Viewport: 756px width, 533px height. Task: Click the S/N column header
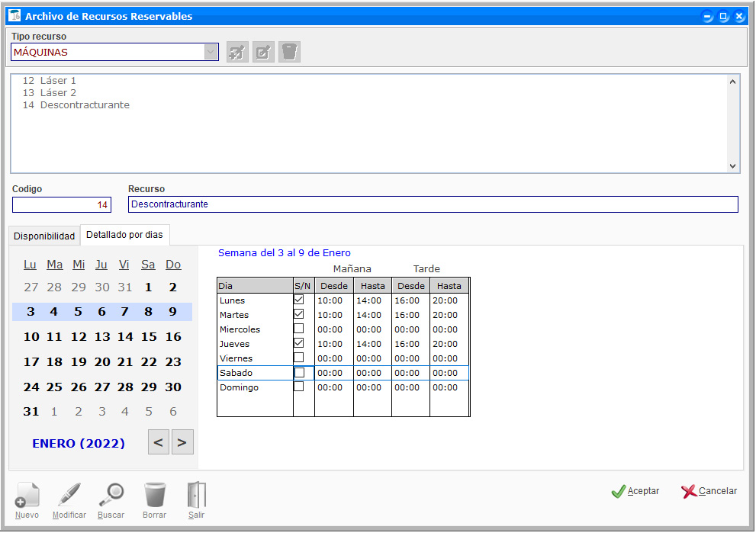point(302,286)
